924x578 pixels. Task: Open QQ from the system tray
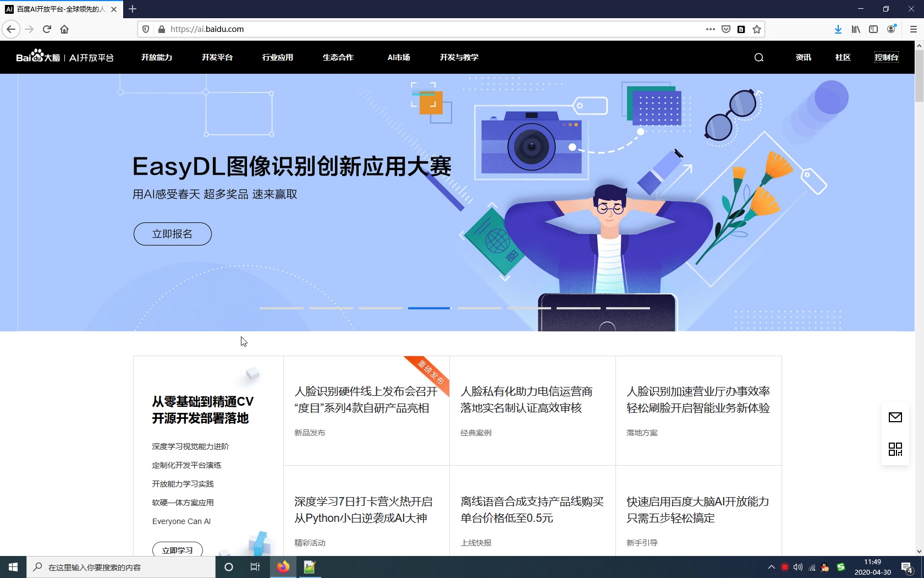click(824, 567)
